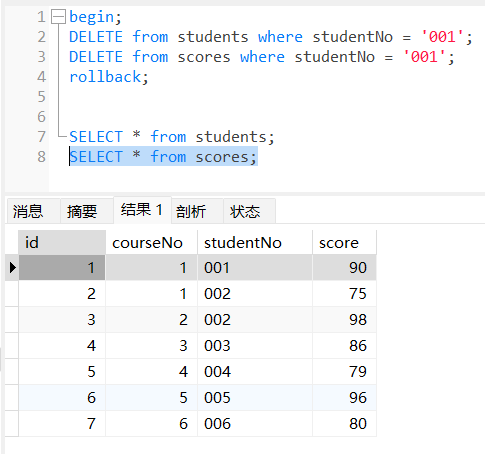This screenshot has height=454, width=485.
Task: Select id cell 7
Action: click(x=62, y=424)
